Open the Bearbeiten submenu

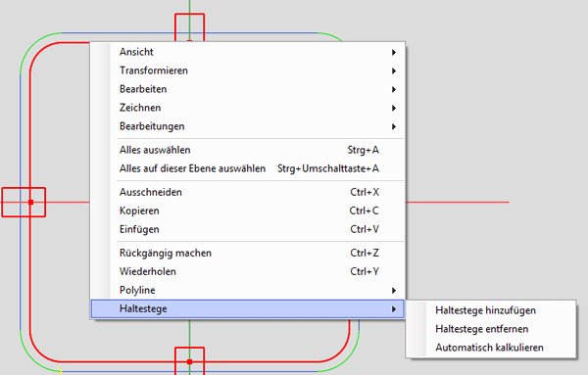coord(248,89)
